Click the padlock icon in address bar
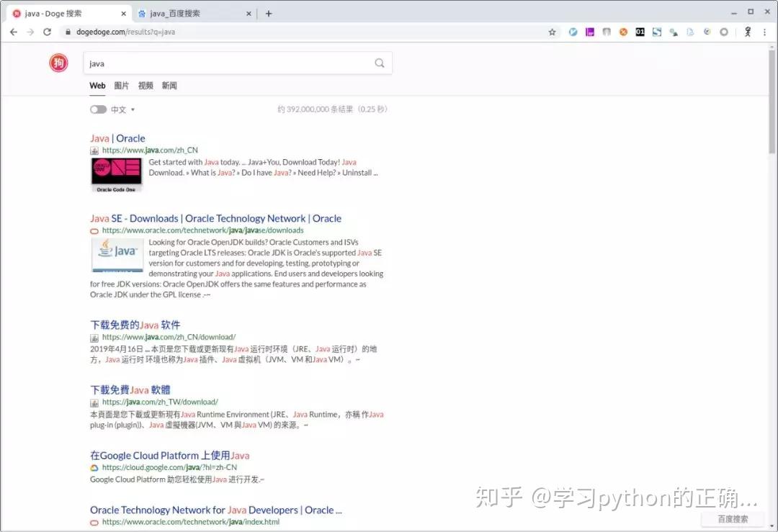778x532 pixels. [68, 32]
